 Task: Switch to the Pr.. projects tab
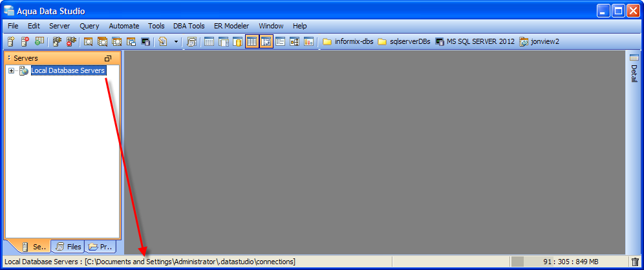(100, 247)
